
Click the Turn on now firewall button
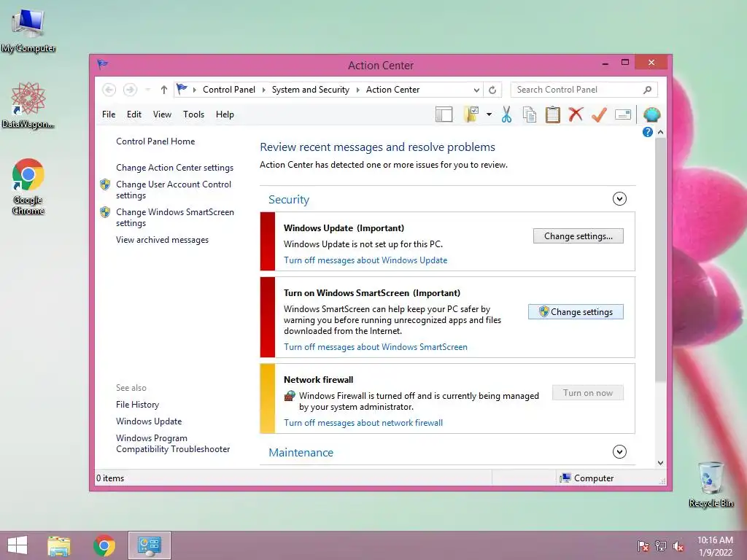tap(588, 393)
